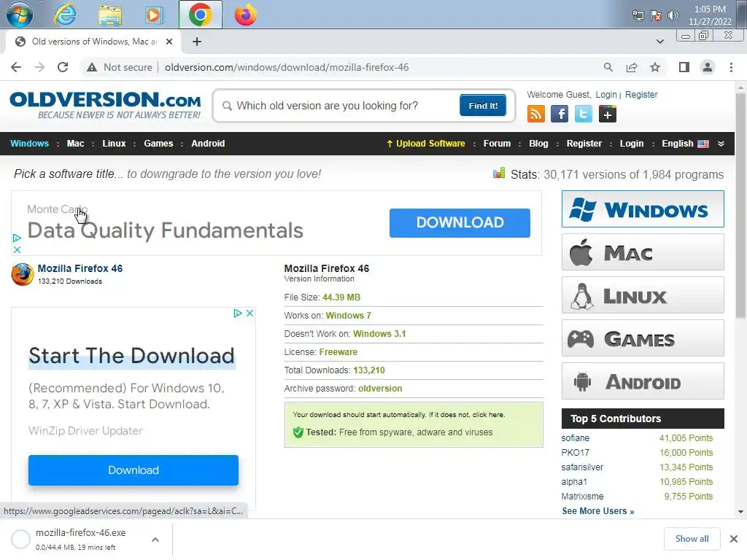Click Register in the black nav bar
Screen dimensions: 747x560
point(584,144)
